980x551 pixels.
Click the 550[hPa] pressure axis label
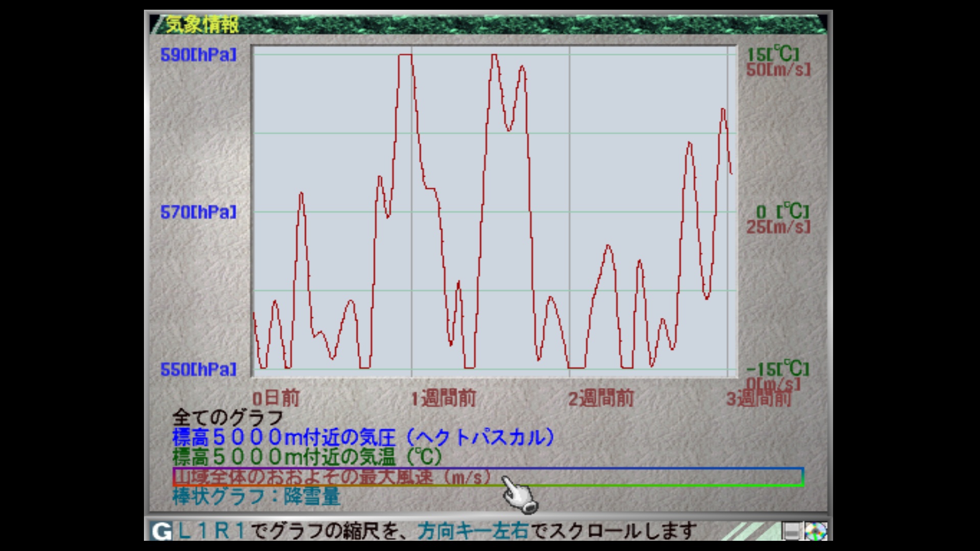pos(199,369)
